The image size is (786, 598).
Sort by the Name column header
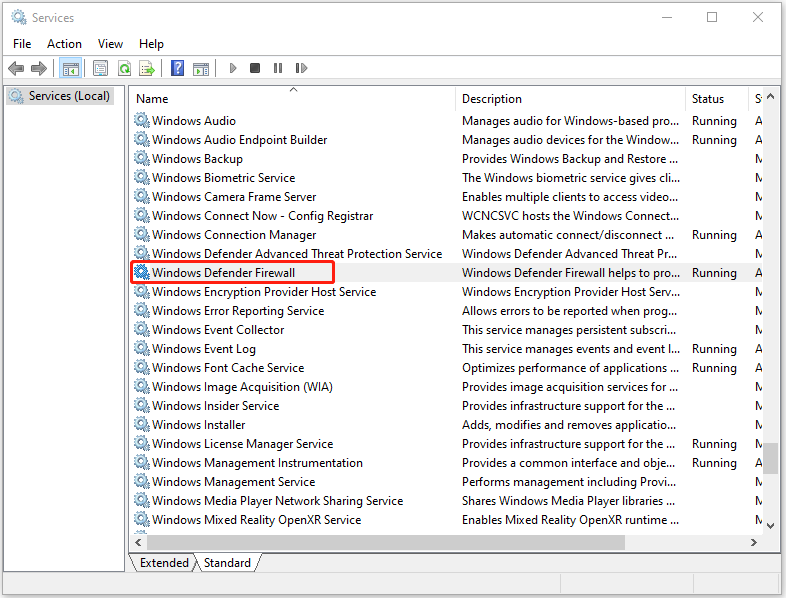293,99
